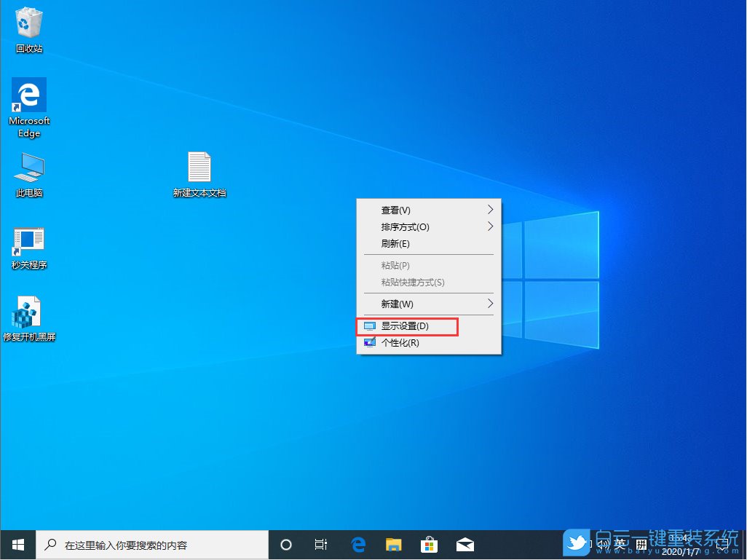This screenshot has height=560, width=747.
Task: Open Microsoft Store from the taskbar
Action: 429,544
